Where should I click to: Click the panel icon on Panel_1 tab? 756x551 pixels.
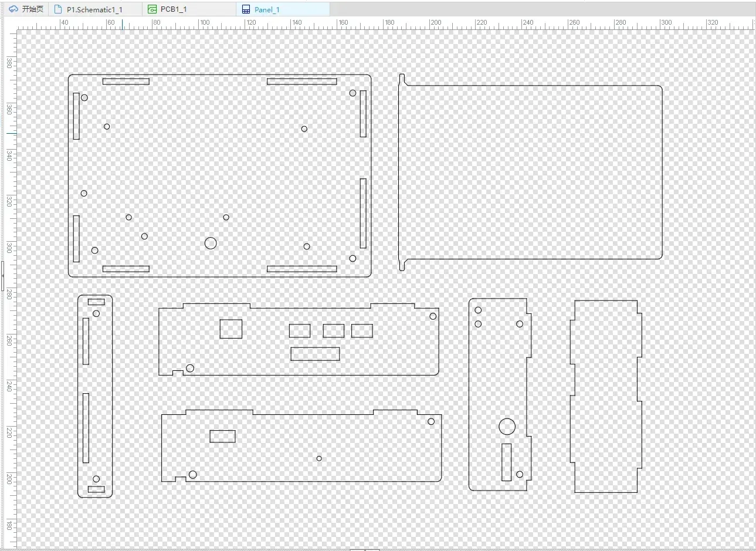(x=246, y=9)
